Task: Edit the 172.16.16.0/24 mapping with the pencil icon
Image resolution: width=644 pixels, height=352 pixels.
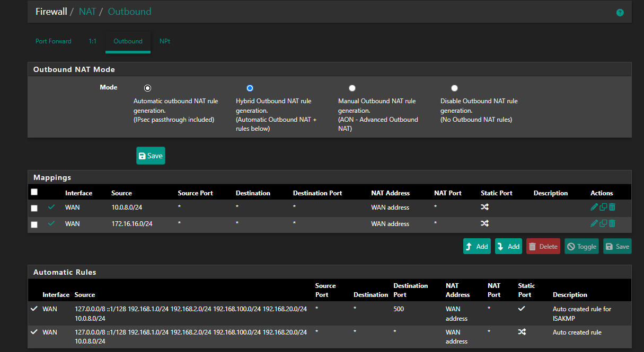Action: (594, 224)
